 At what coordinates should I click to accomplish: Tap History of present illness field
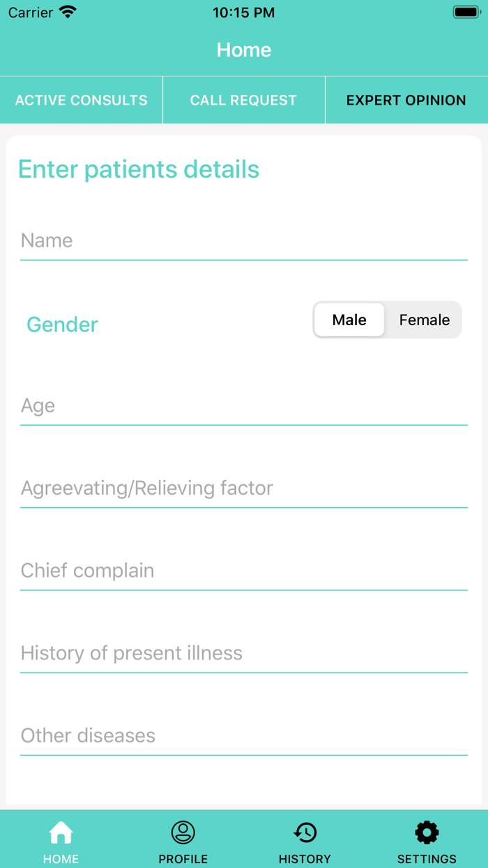[x=244, y=653]
